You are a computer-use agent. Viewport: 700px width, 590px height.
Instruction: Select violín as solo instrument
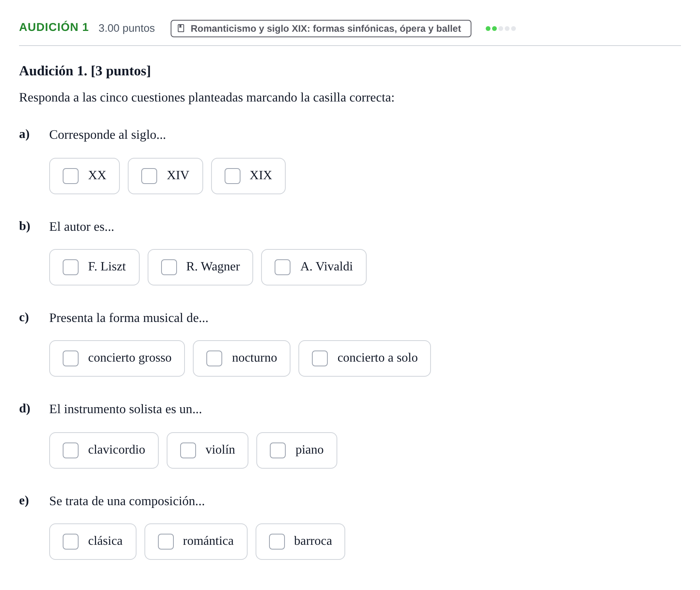tap(188, 450)
